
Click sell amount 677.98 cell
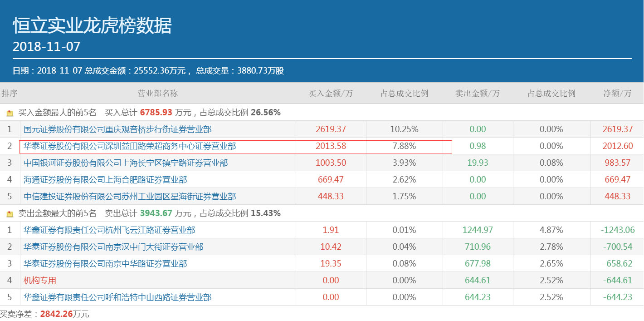click(478, 264)
